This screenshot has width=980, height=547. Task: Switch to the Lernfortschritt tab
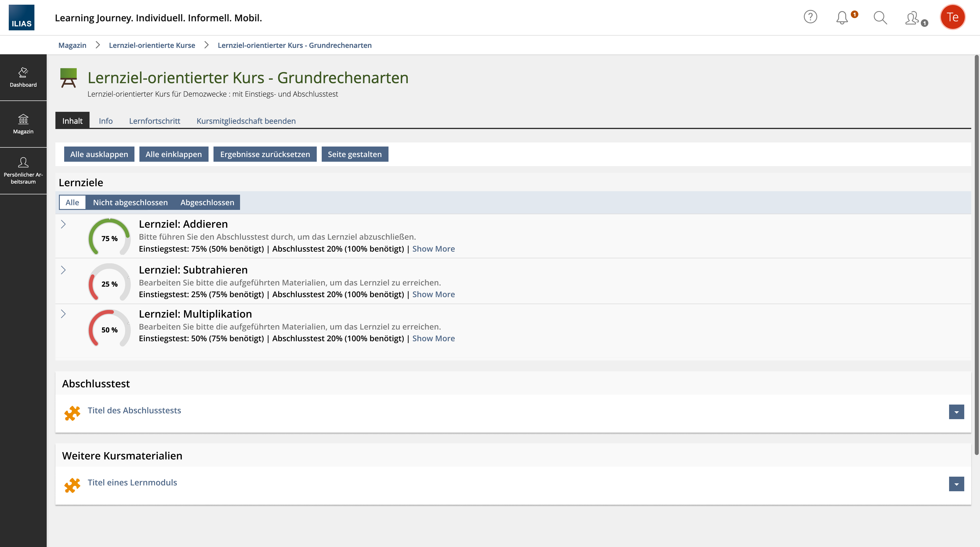(155, 121)
